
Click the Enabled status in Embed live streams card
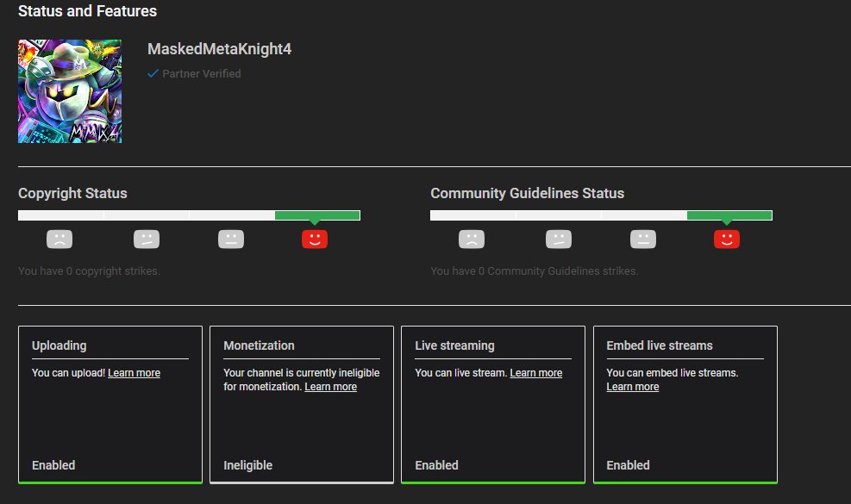coord(628,465)
